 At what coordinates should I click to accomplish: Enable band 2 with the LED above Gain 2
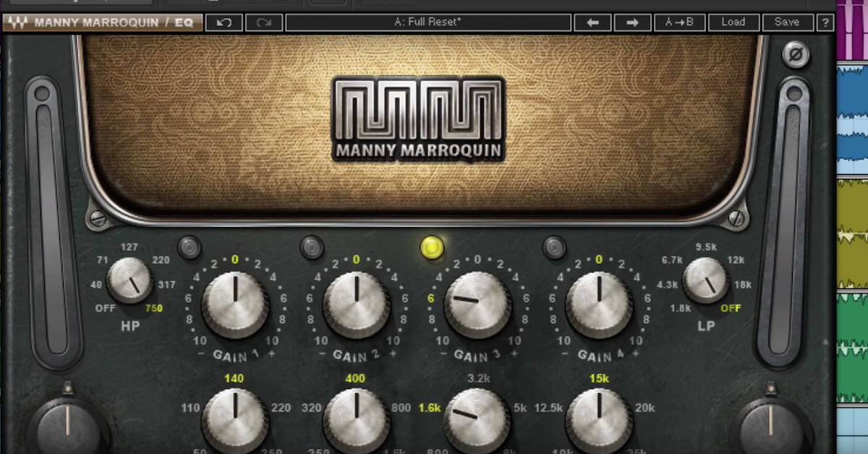click(x=312, y=248)
